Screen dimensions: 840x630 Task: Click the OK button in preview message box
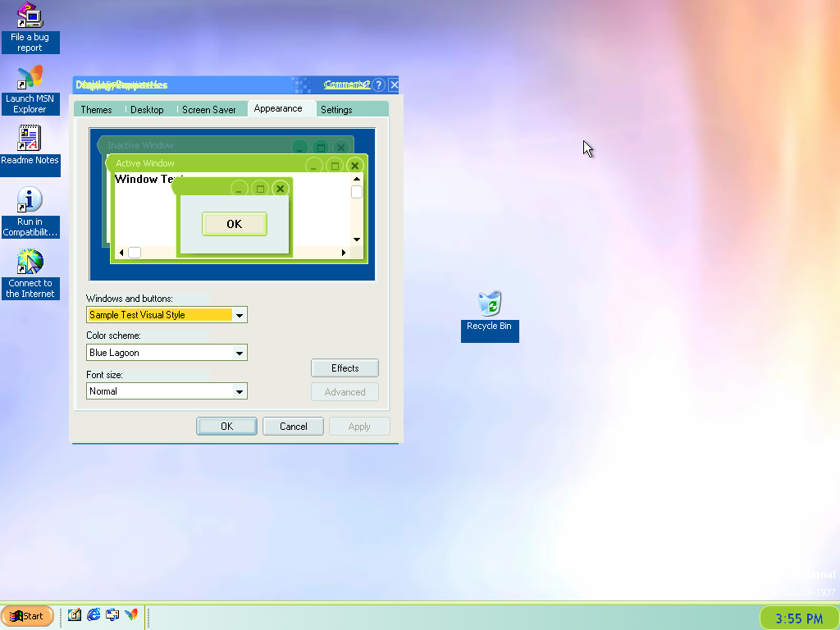[235, 224]
